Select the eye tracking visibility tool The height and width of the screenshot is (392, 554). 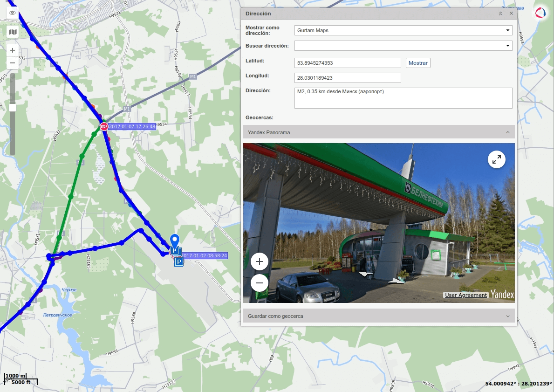pos(12,12)
